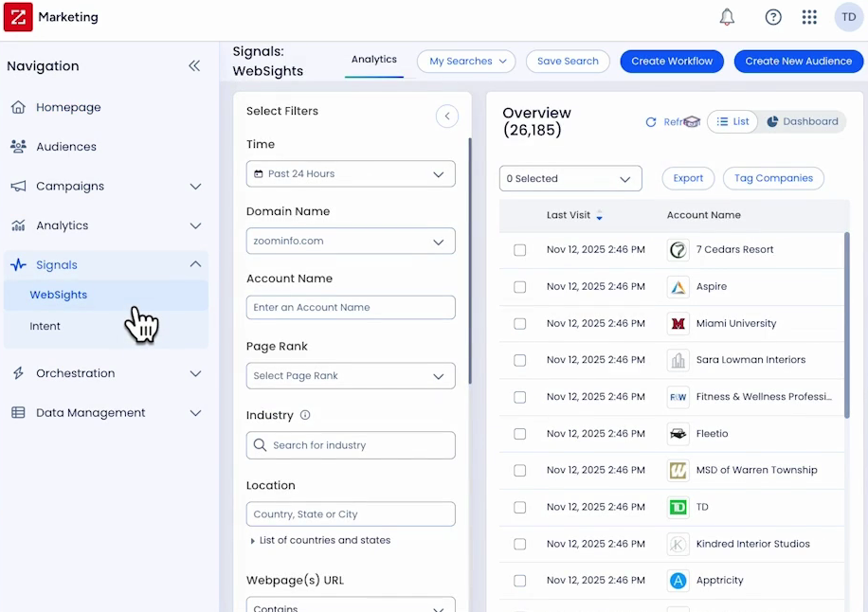Expand the Data Management chevron

coord(195,413)
